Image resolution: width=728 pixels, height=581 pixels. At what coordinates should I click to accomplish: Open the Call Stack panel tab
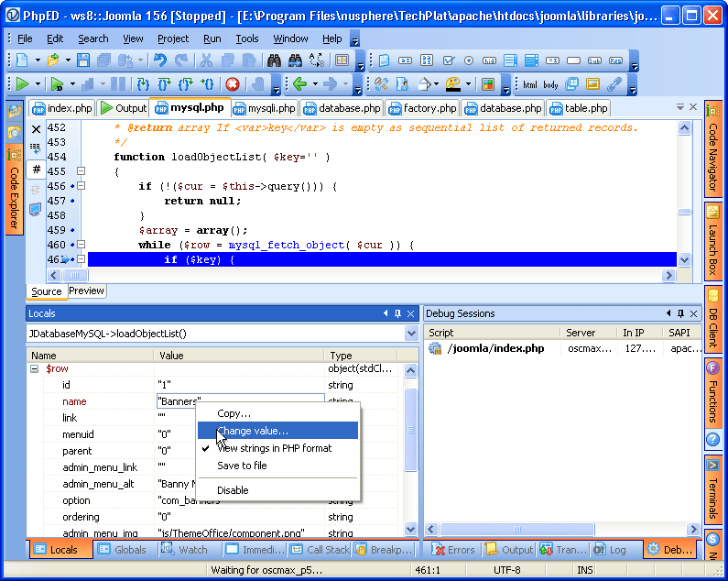click(x=321, y=550)
